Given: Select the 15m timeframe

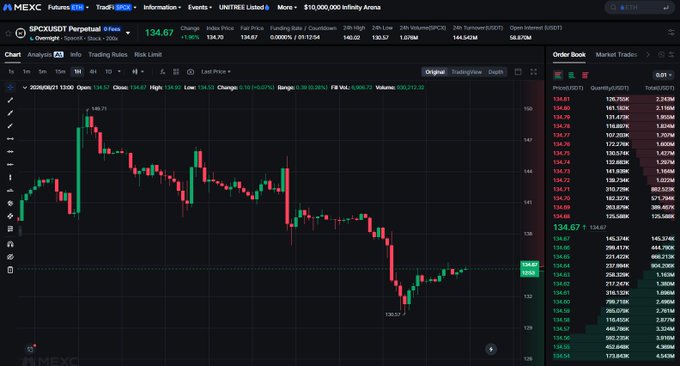Looking at the screenshot, I should (x=60, y=72).
